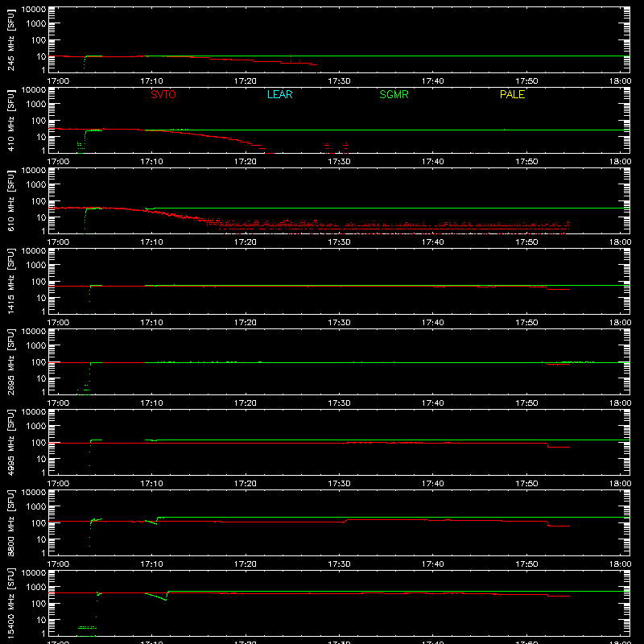This screenshot has height=644, width=644.
Task: Click 17:30 tick label under 245 MHz panel
Action: coord(339,81)
